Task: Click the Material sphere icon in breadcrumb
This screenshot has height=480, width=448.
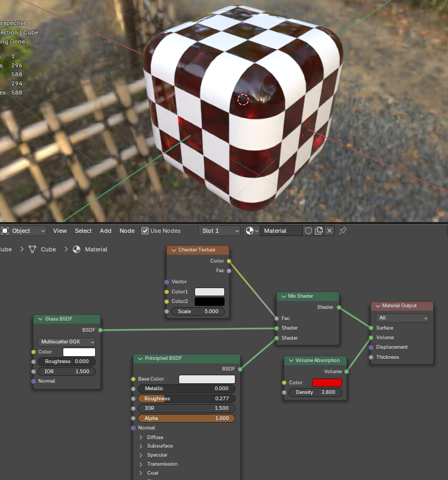Action: click(x=77, y=249)
